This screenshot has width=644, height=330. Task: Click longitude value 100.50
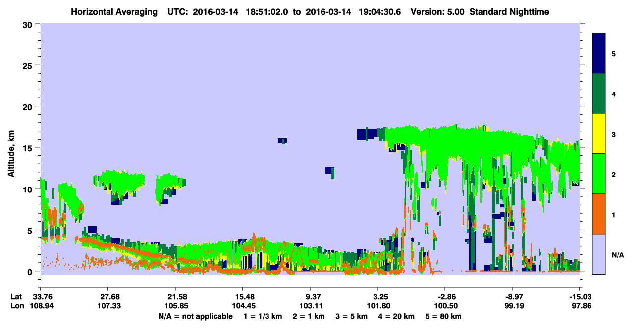445,306
